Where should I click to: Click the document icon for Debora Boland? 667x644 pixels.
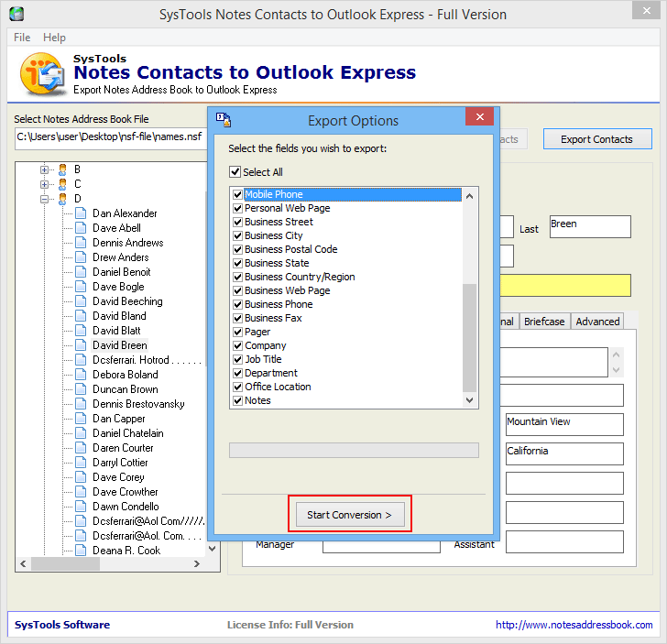(x=81, y=375)
